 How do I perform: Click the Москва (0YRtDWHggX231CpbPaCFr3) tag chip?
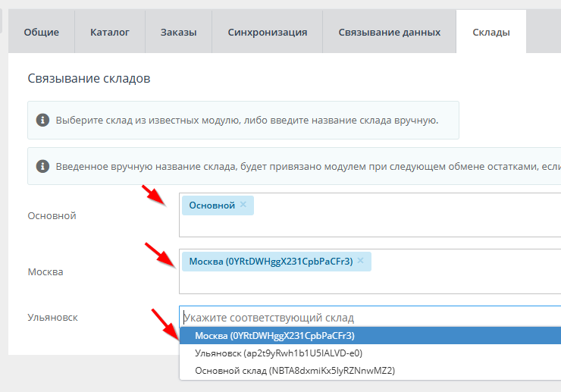tap(270, 261)
